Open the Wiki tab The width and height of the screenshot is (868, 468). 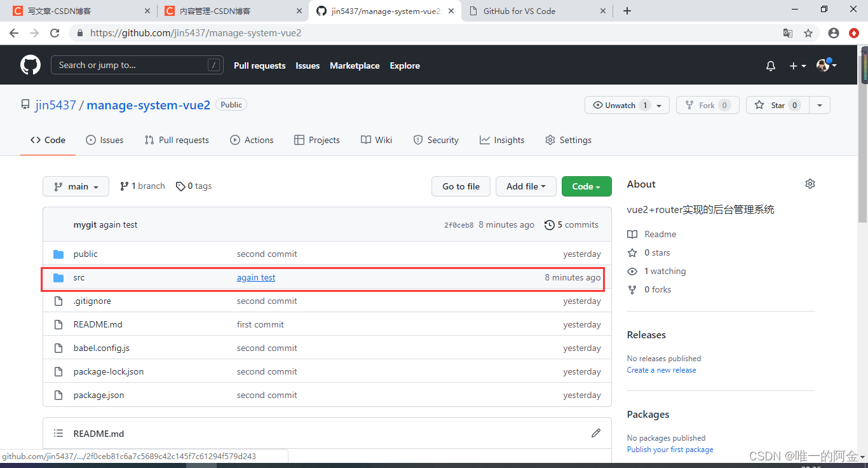[x=377, y=140]
